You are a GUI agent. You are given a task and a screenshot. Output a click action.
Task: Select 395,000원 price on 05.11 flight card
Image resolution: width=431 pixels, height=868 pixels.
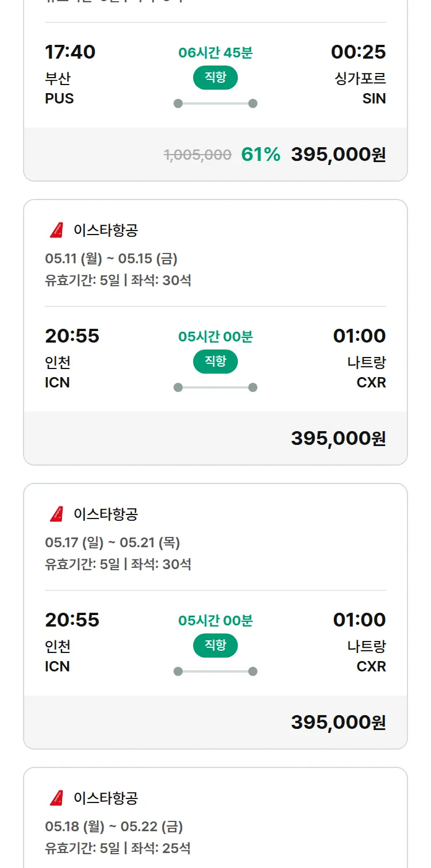pyautogui.click(x=338, y=439)
